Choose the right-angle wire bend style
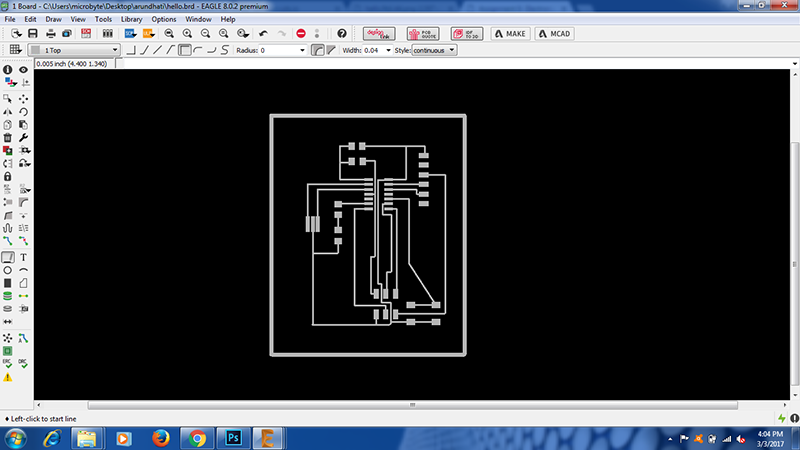This screenshot has height=450, width=800. pos(131,50)
